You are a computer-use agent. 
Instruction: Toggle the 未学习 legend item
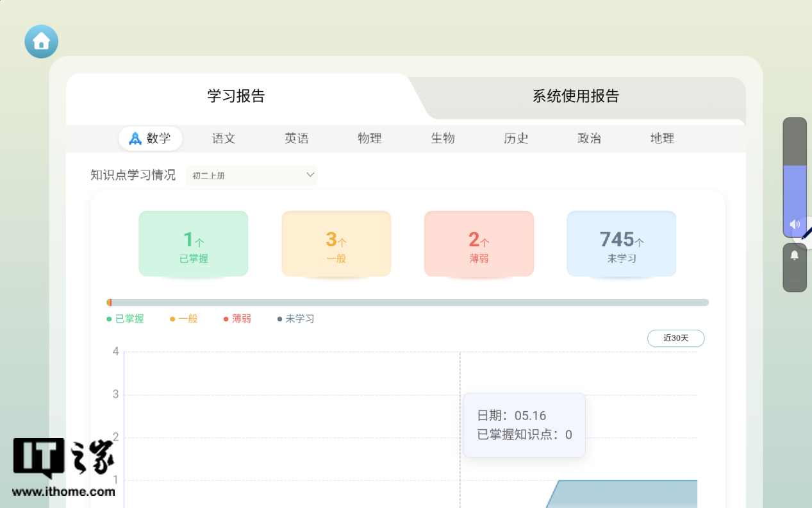(295, 319)
